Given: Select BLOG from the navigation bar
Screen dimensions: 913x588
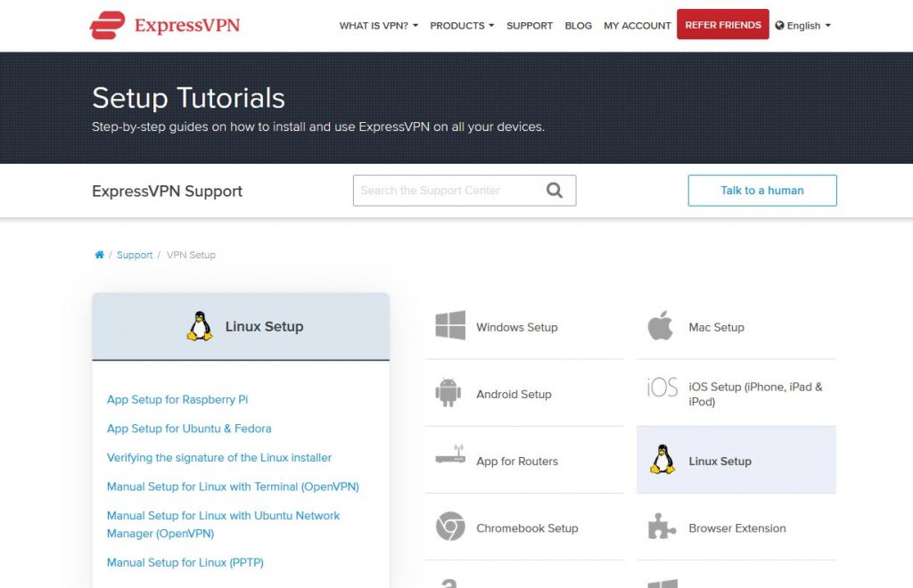Looking at the screenshot, I should 578,25.
